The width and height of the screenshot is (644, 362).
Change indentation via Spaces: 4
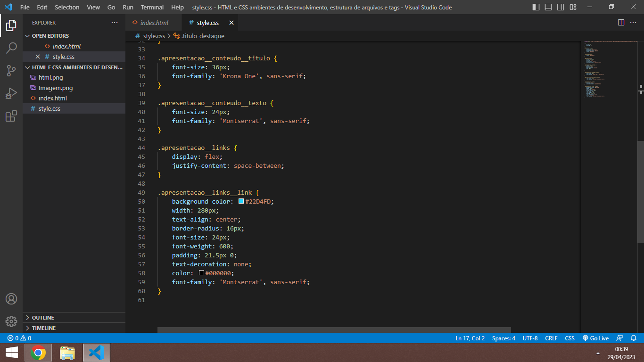point(504,338)
